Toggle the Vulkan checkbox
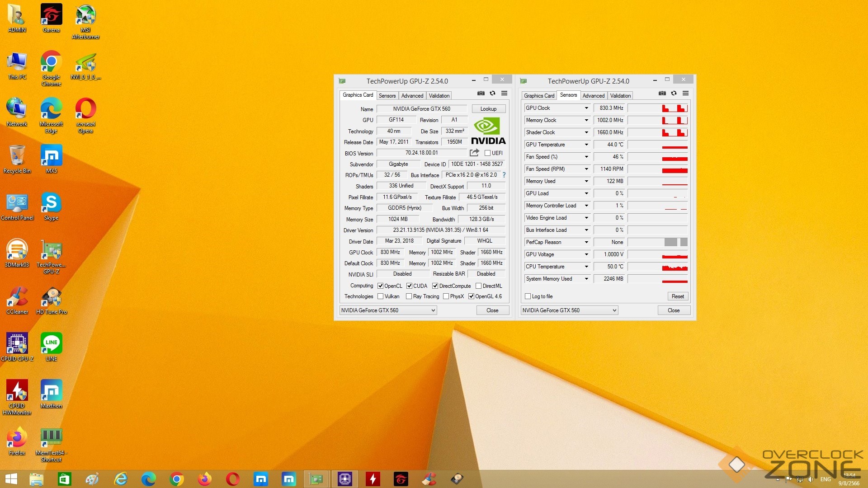Viewport: 868px width, 488px height. pyautogui.click(x=381, y=296)
